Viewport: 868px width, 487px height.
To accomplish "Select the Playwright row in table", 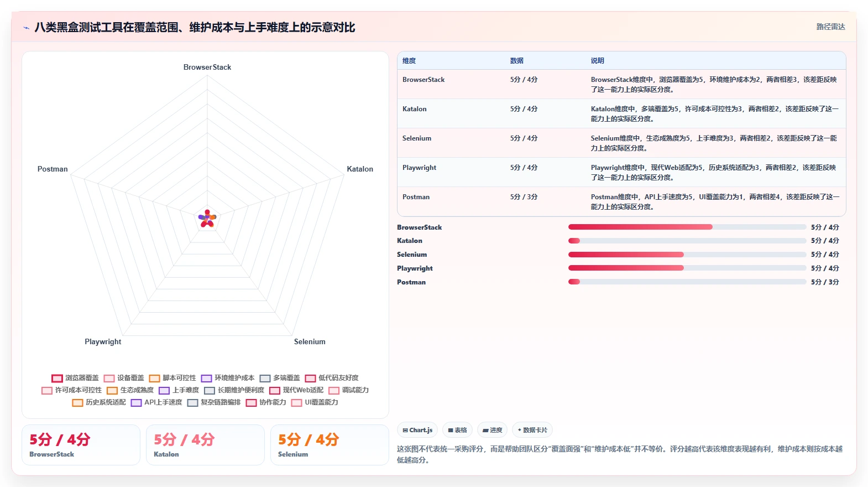I will (621, 172).
